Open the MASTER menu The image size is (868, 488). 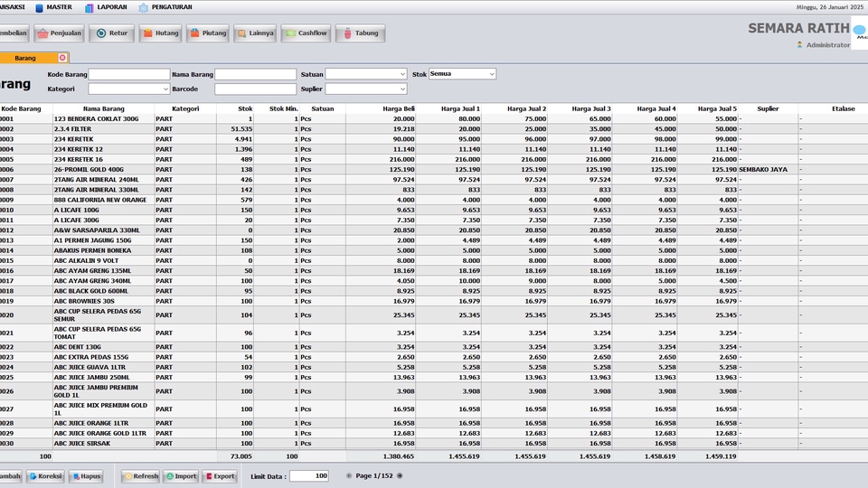[53, 7]
